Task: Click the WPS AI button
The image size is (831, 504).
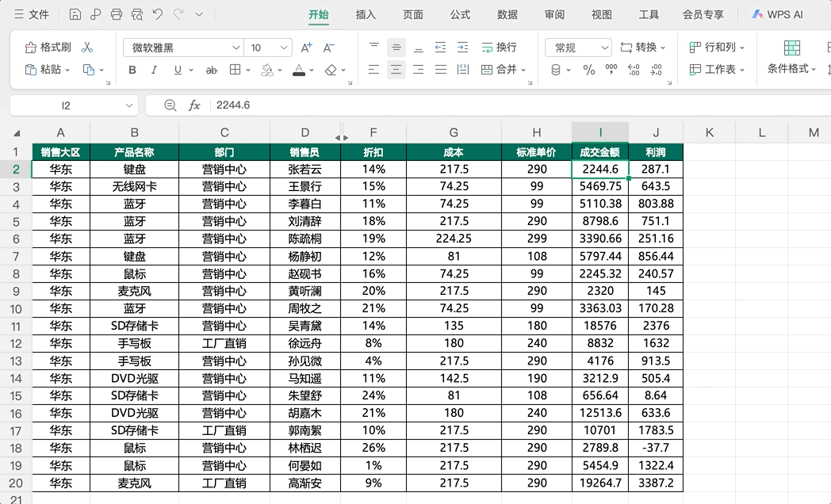Action: (x=778, y=14)
